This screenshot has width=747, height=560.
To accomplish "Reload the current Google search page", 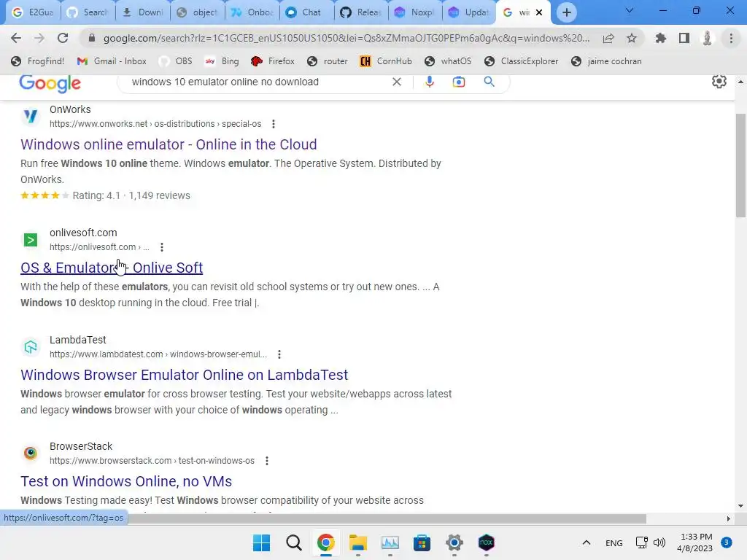I will tap(63, 38).
